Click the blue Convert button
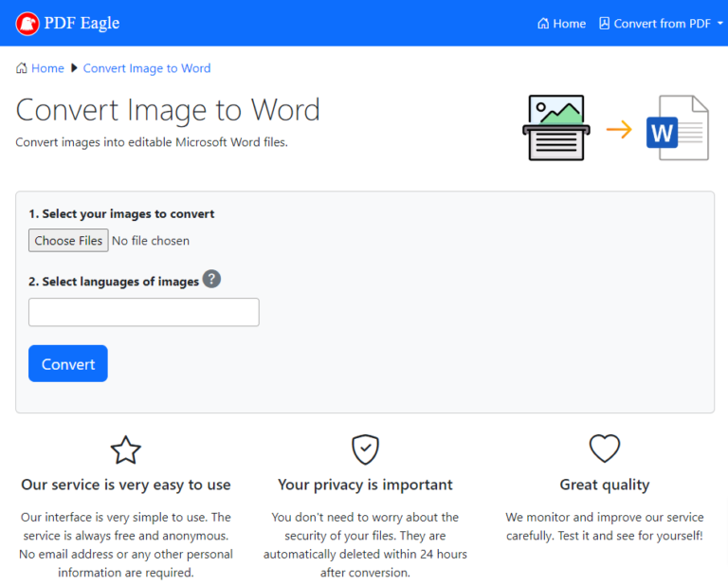 pyautogui.click(x=68, y=363)
